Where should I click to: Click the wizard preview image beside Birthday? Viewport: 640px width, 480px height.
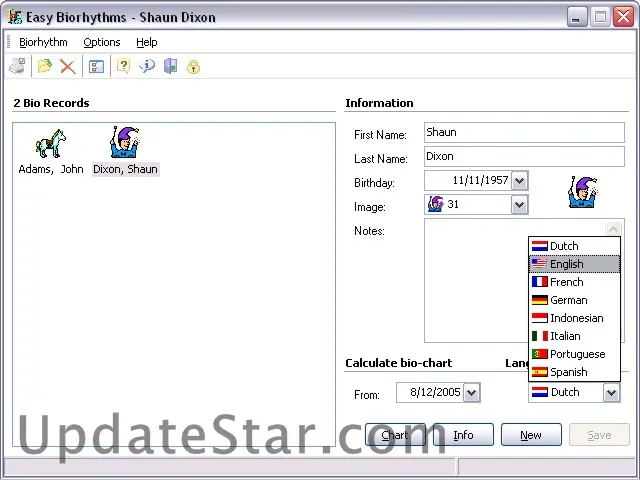pos(583,192)
